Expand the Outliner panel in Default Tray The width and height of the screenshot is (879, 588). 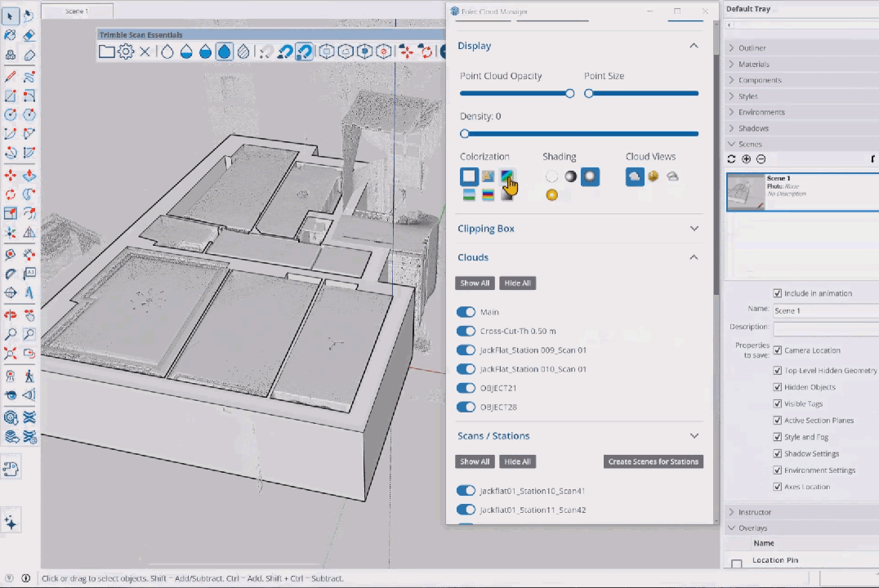pyautogui.click(x=731, y=47)
